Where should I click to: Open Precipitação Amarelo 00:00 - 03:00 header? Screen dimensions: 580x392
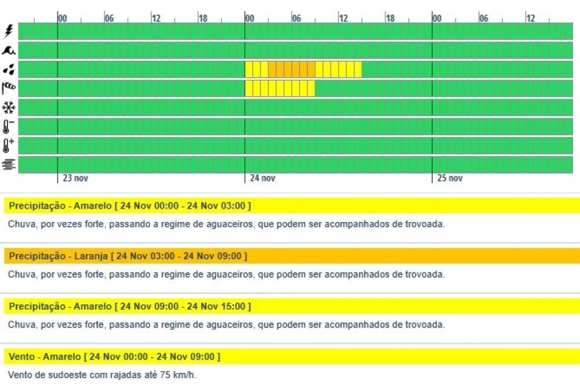click(292, 206)
